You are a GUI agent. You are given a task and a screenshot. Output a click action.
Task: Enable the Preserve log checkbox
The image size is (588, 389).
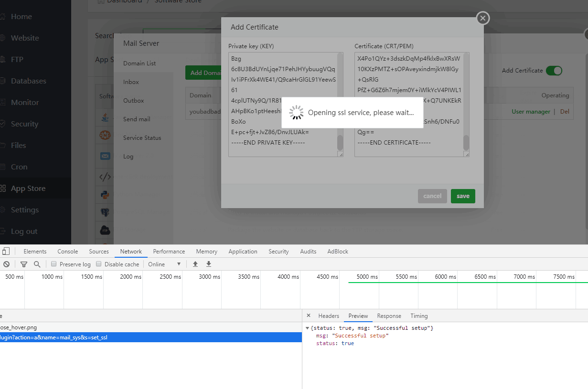point(54,264)
